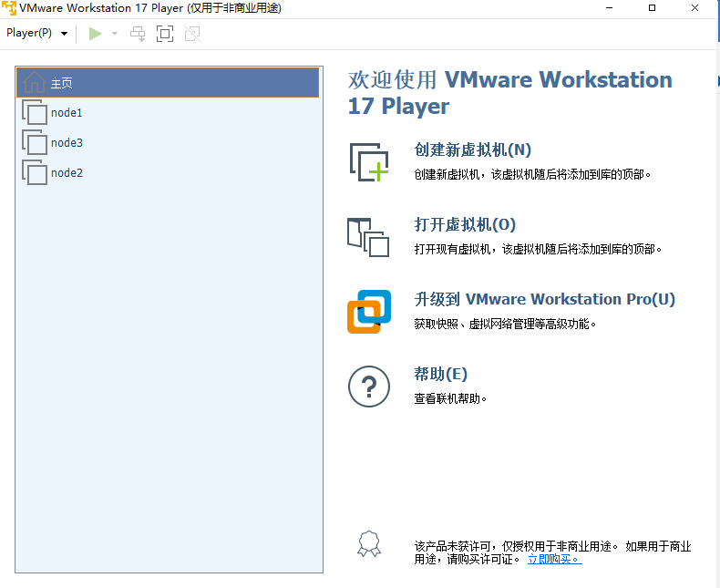
Task: Click the 创建新虚拟机(N) link
Action: [472, 150]
